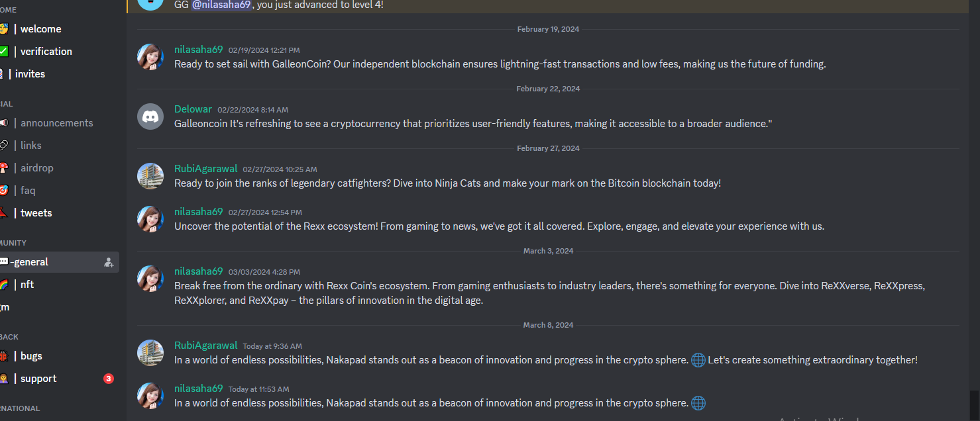Click the @nilasaha69 mention in level-up message
Viewport: 980px width, 421px height.
(221, 5)
